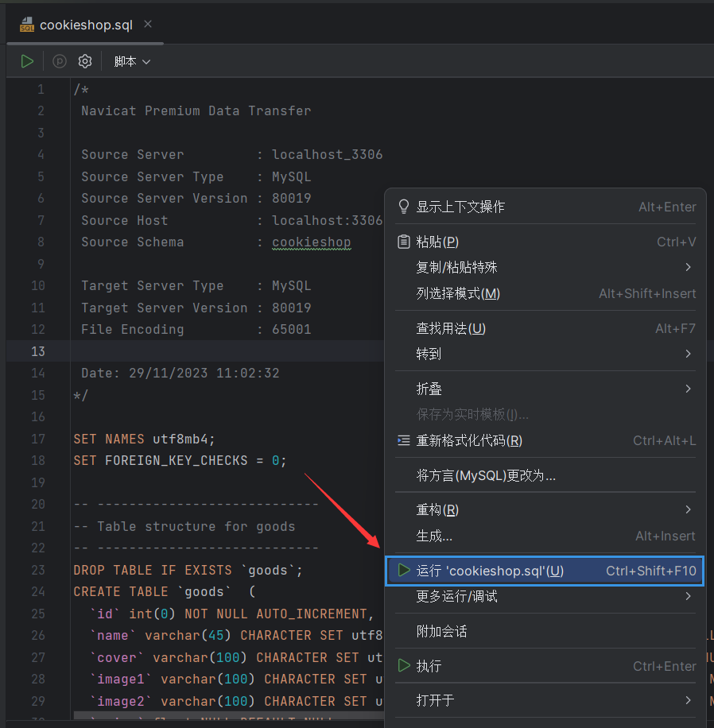Click the reformat icon beside 重新格式化代码(R)

pos(403,440)
